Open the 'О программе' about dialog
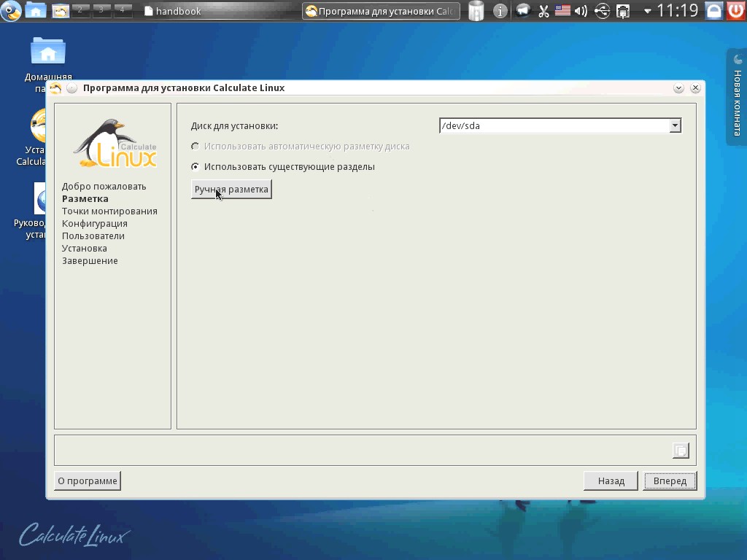Image resolution: width=747 pixels, height=560 pixels. (x=88, y=481)
